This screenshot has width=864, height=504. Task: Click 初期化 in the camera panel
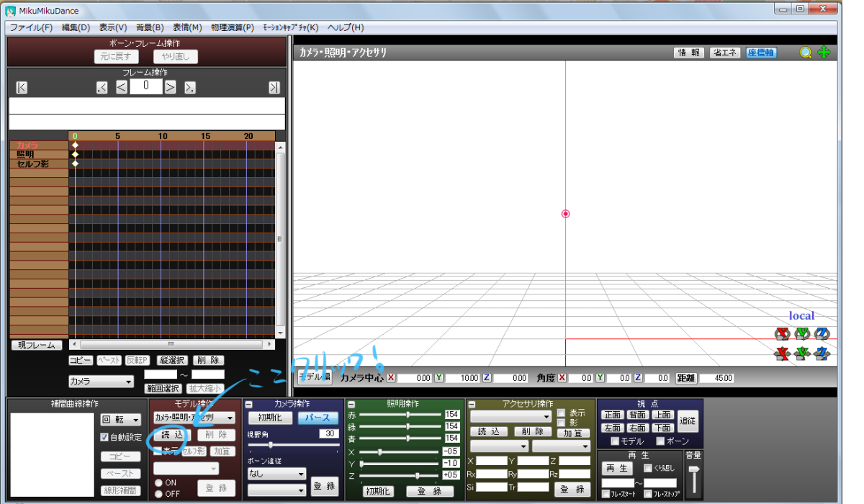270,418
